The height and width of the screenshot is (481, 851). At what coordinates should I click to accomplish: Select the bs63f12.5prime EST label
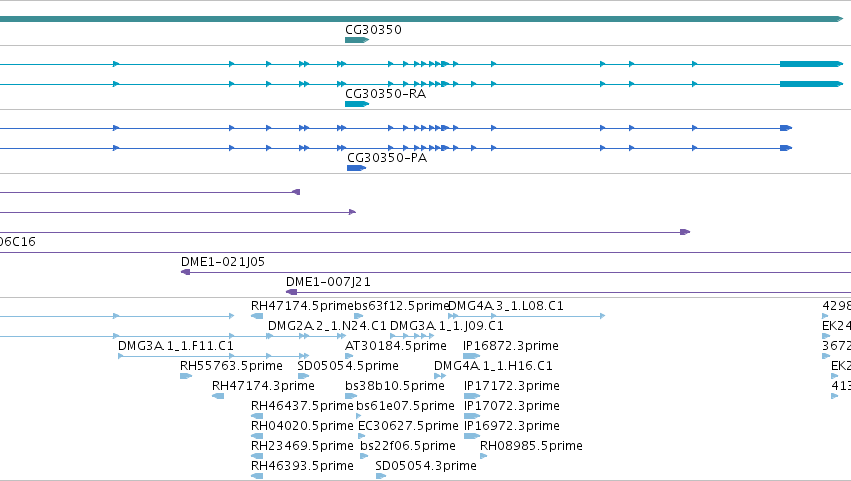point(402,306)
